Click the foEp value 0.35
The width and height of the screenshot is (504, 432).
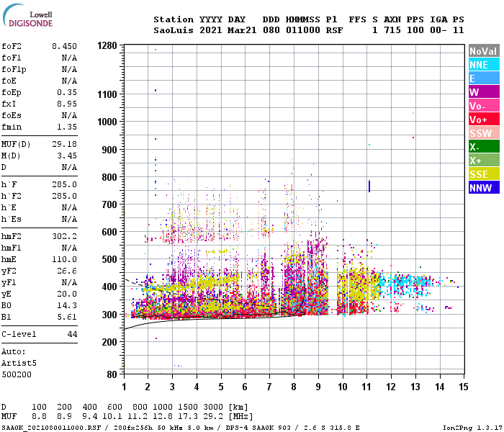click(x=67, y=92)
